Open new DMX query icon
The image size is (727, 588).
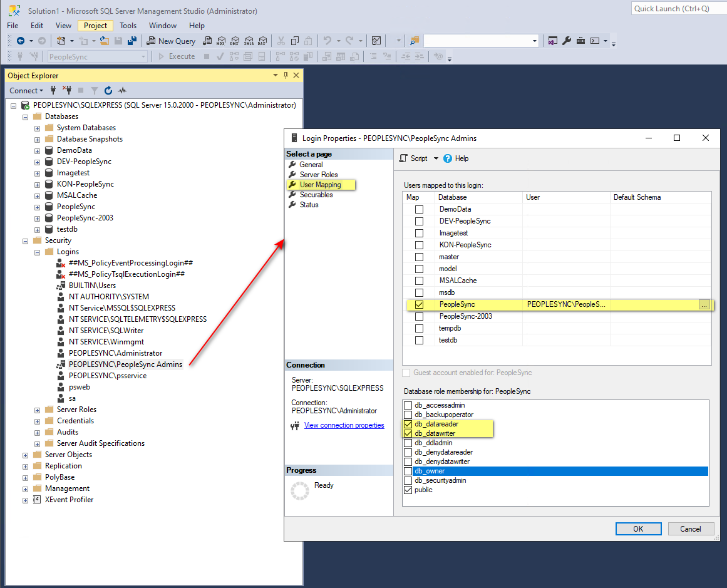pos(235,41)
